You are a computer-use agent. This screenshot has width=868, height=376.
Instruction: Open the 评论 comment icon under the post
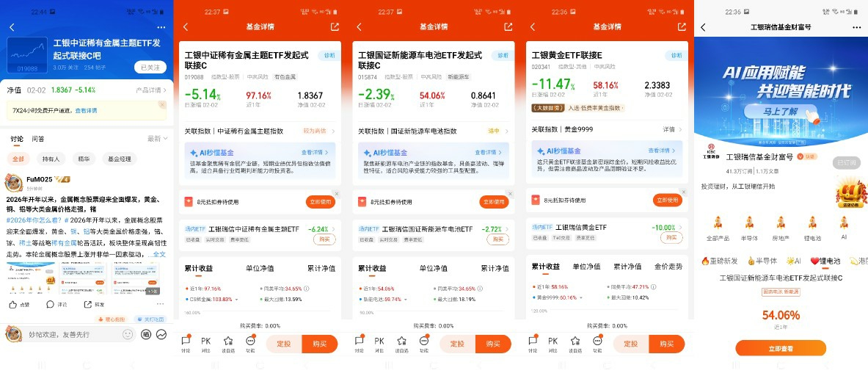click(x=51, y=304)
